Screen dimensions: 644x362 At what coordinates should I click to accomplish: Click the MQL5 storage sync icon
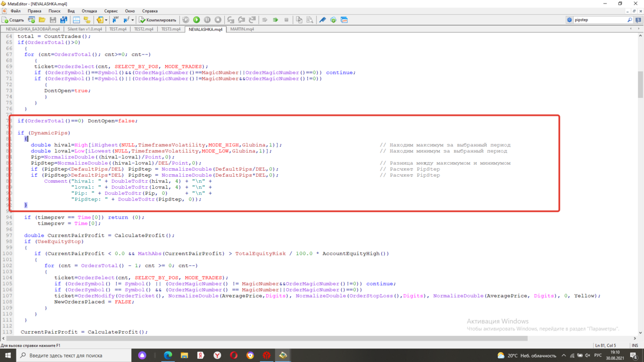tap(333, 20)
